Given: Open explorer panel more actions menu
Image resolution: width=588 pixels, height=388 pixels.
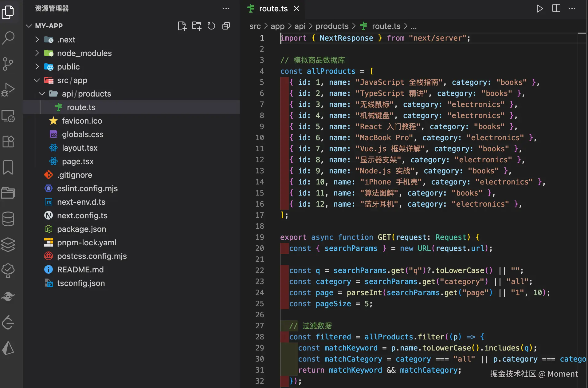Looking at the screenshot, I should click(x=226, y=9).
